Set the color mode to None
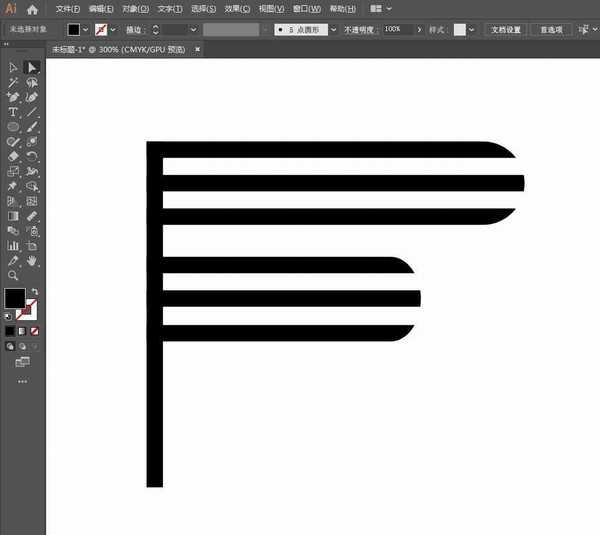This screenshot has width=600, height=535. coord(35,330)
